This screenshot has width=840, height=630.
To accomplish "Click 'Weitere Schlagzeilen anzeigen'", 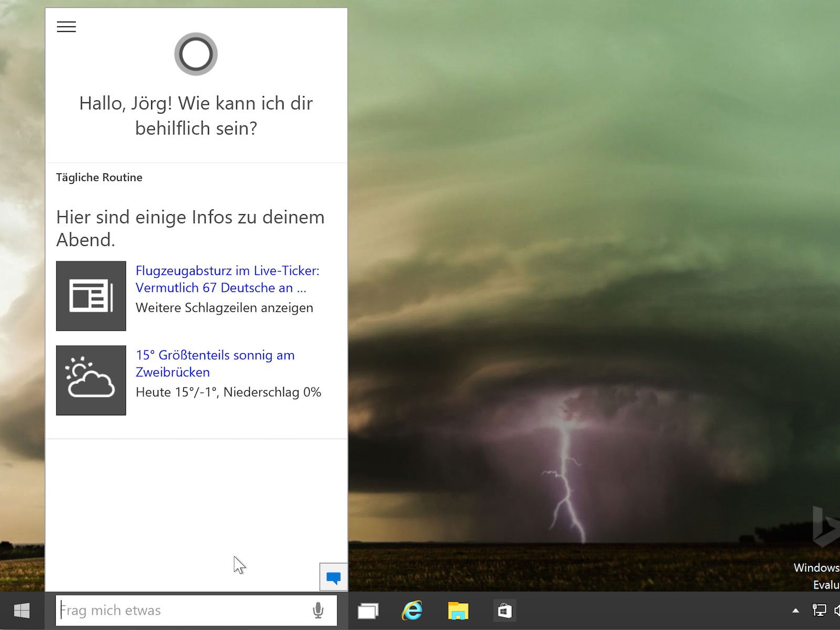I will coord(224,308).
